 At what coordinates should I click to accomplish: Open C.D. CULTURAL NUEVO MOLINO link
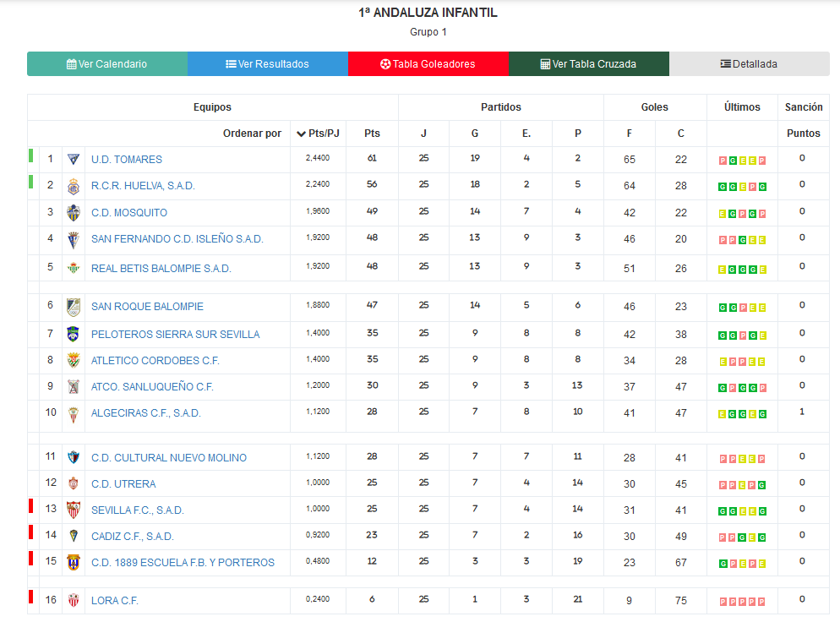click(169, 457)
